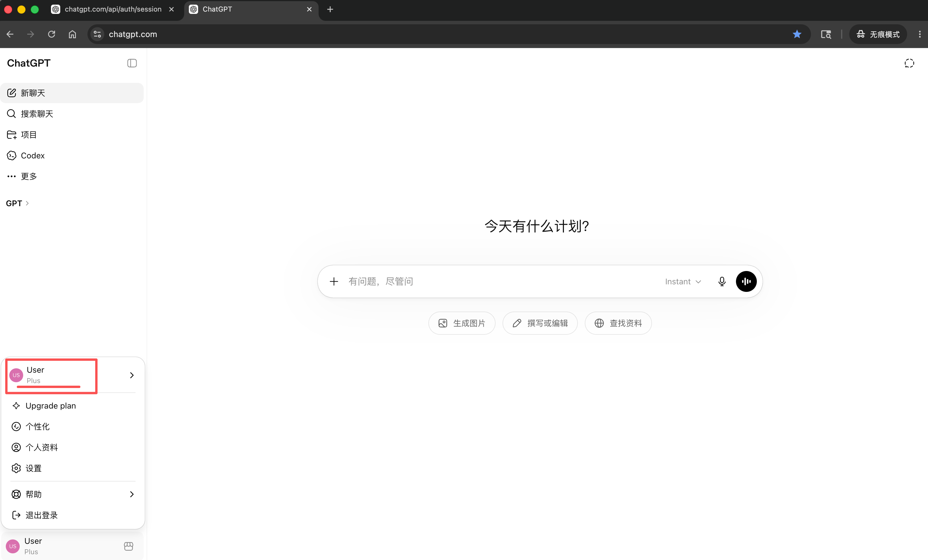928x560 pixels.
Task: Click the tab search icon in toolbar
Action: (x=826, y=34)
